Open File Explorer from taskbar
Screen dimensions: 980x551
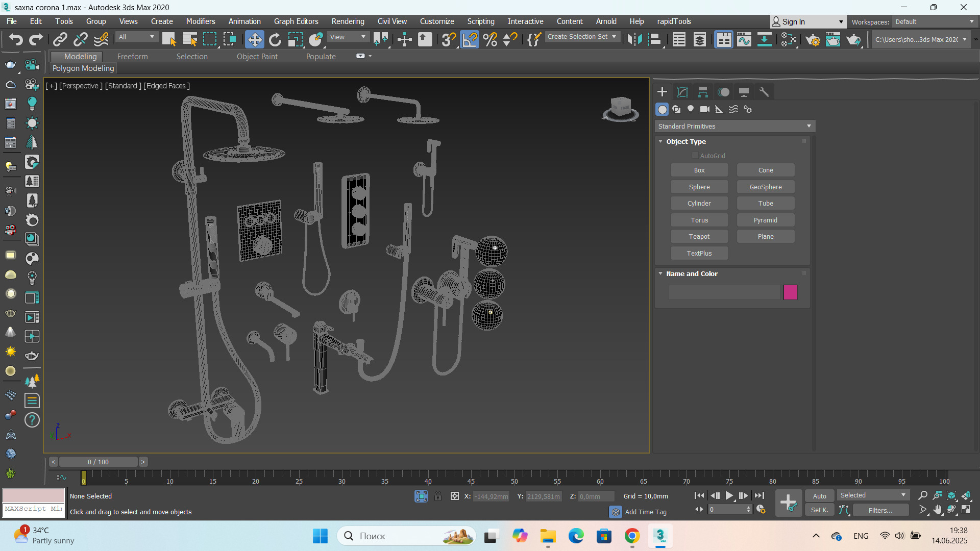point(548,536)
